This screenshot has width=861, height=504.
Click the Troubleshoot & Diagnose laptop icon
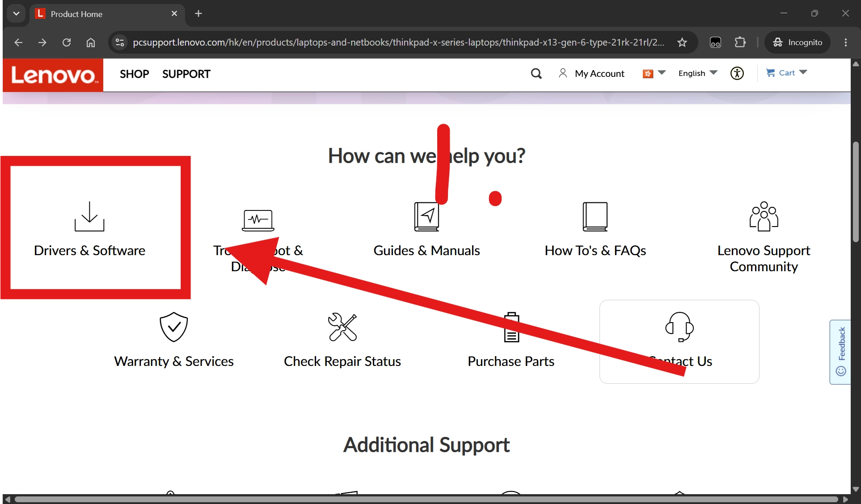coord(258,220)
